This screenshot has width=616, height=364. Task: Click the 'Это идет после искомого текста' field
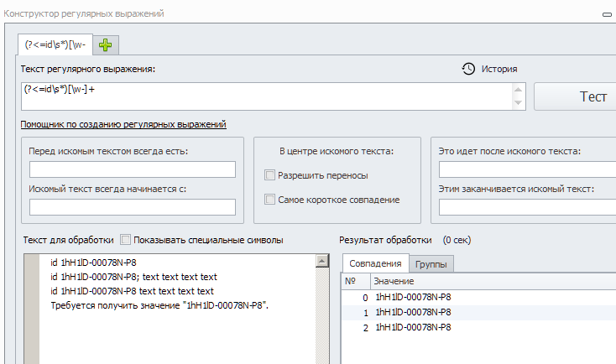(x=527, y=169)
